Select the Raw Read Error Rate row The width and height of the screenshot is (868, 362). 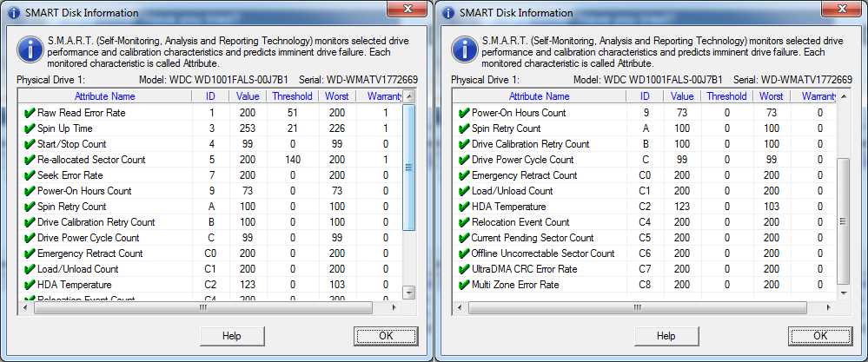pos(211,113)
